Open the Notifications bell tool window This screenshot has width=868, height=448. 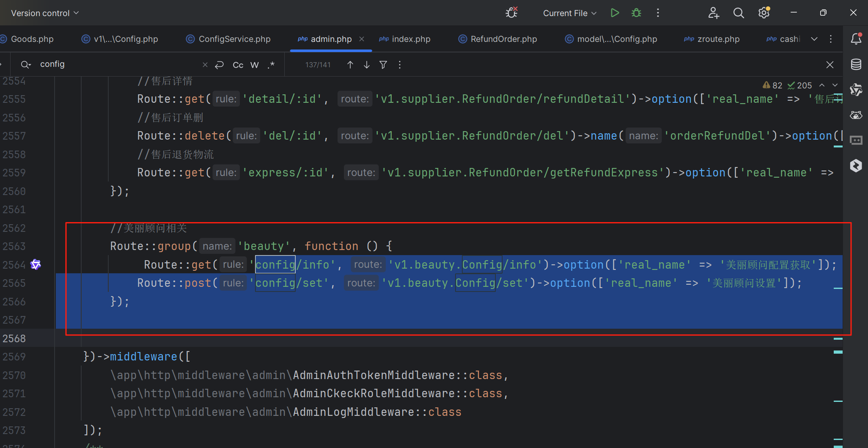pos(856,38)
